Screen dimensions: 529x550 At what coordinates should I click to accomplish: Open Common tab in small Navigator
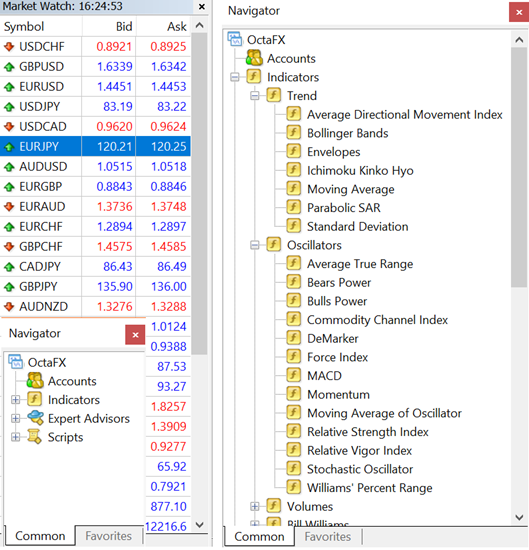pyautogui.click(x=40, y=536)
